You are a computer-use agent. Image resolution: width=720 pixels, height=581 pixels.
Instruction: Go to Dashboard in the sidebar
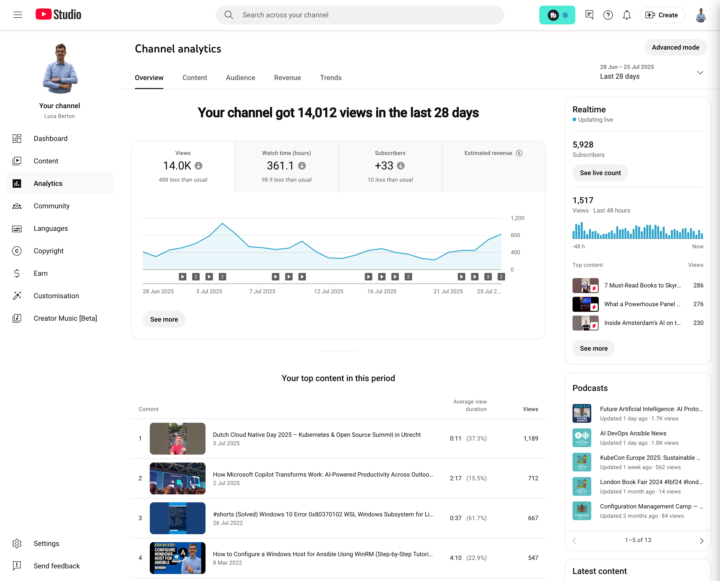(x=60, y=138)
